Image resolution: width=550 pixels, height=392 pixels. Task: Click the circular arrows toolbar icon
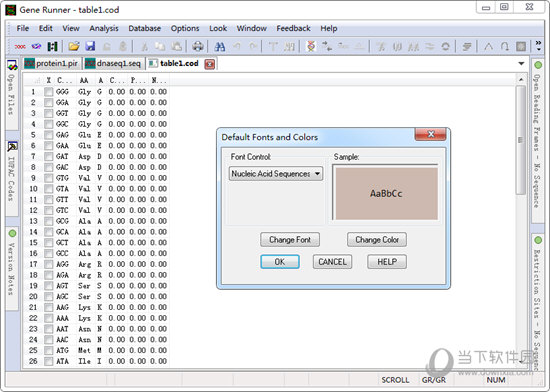(x=445, y=46)
